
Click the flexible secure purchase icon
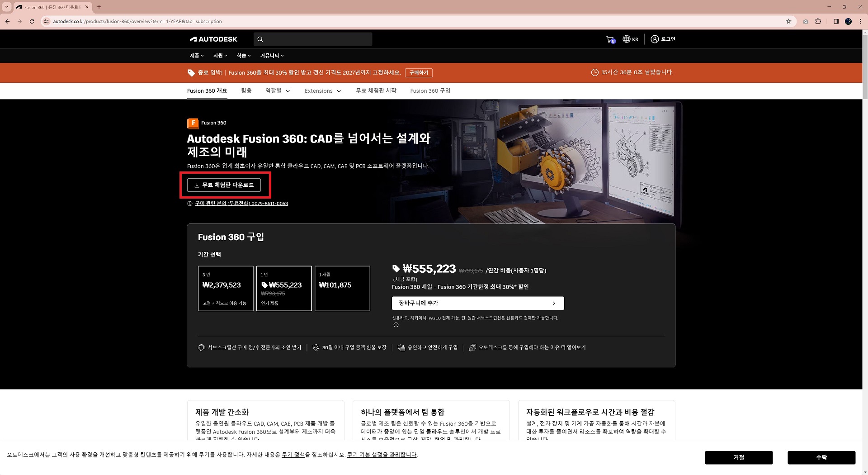[x=401, y=347]
